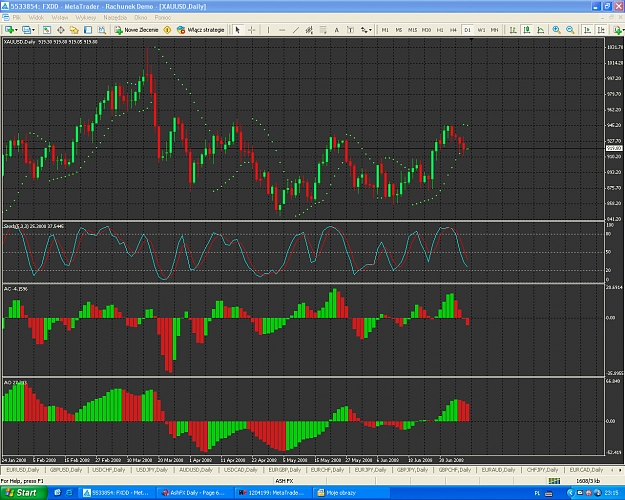Click the PL language indicator in tray
Screen dimensions: 625x500
tap(537, 494)
